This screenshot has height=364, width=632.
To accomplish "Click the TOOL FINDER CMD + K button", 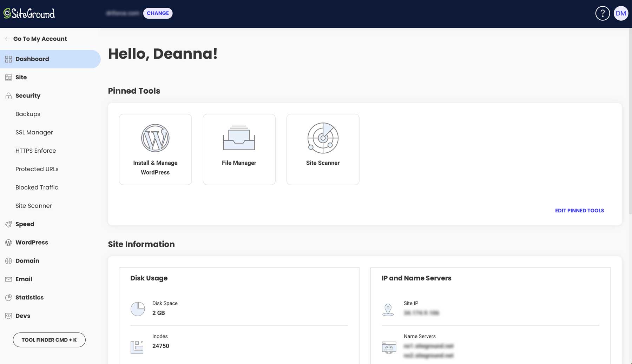I will 49,340.
